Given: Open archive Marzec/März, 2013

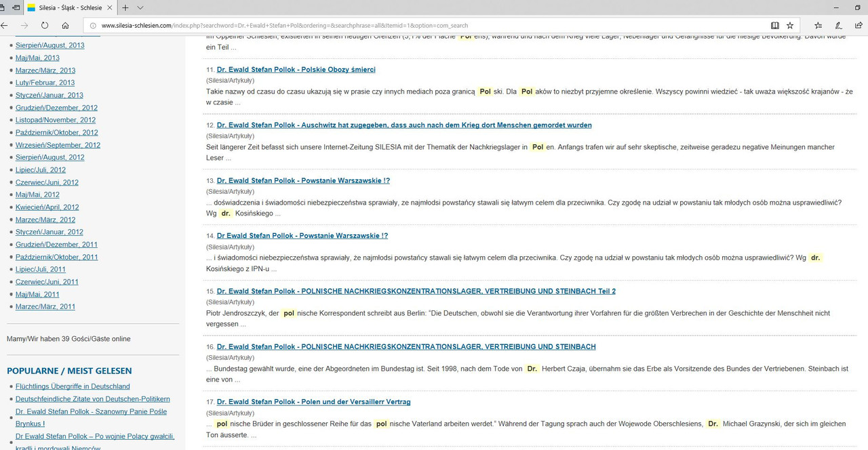Looking at the screenshot, I should 45,70.
